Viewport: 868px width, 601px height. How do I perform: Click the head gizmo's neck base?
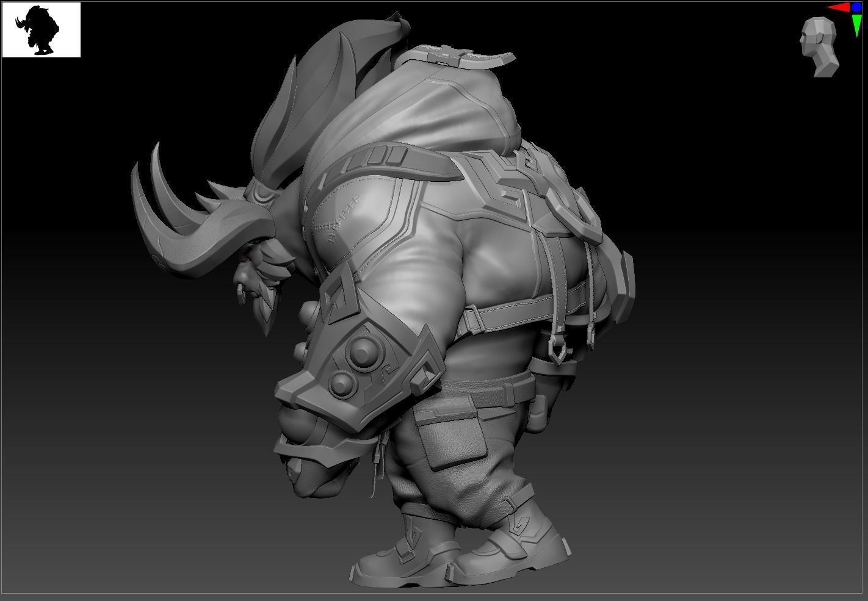[825, 70]
